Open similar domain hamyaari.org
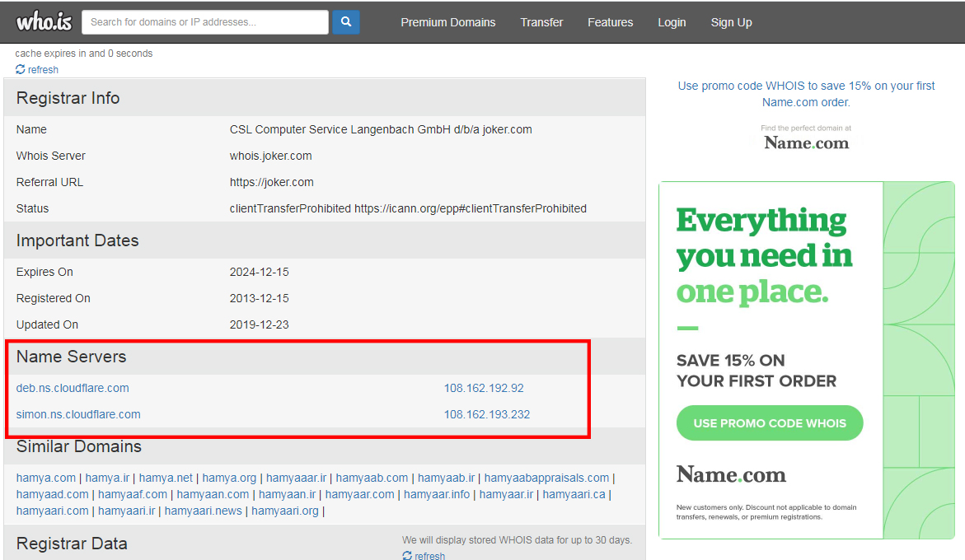Viewport: 965px width, 560px height. click(x=285, y=511)
